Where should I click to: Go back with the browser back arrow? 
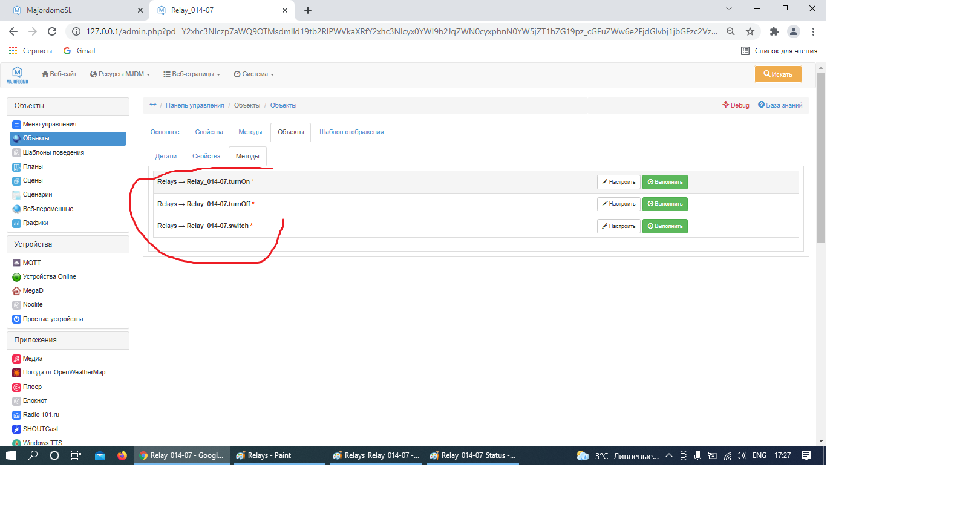click(x=13, y=31)
